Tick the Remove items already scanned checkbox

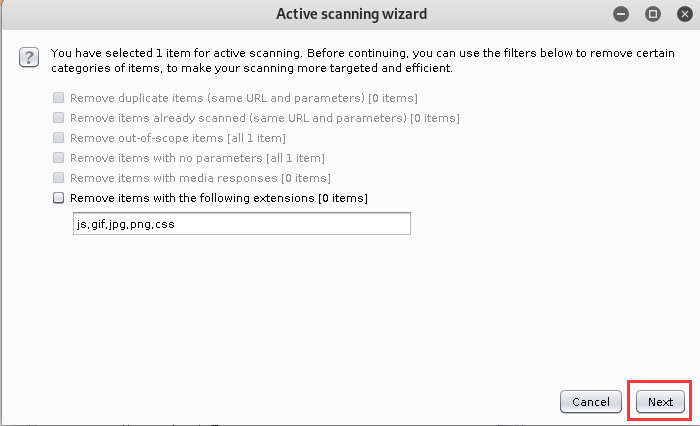click(59, 118)
